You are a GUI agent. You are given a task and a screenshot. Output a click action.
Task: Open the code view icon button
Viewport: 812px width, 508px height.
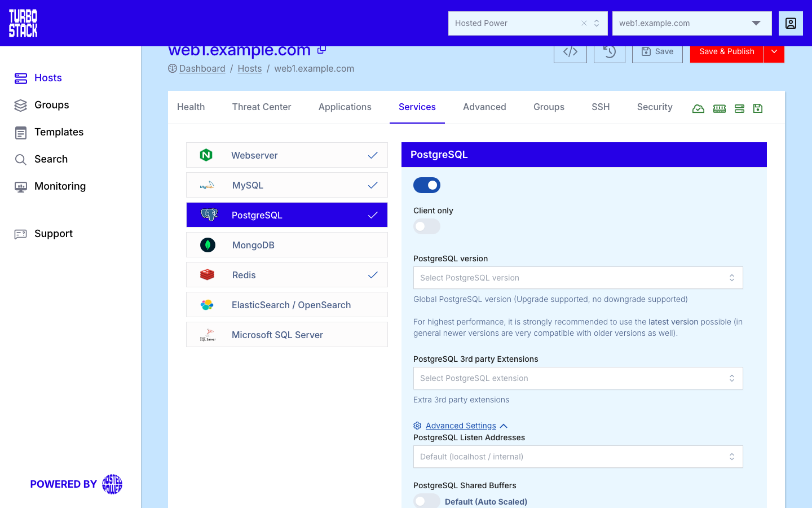tap(570, 52)
